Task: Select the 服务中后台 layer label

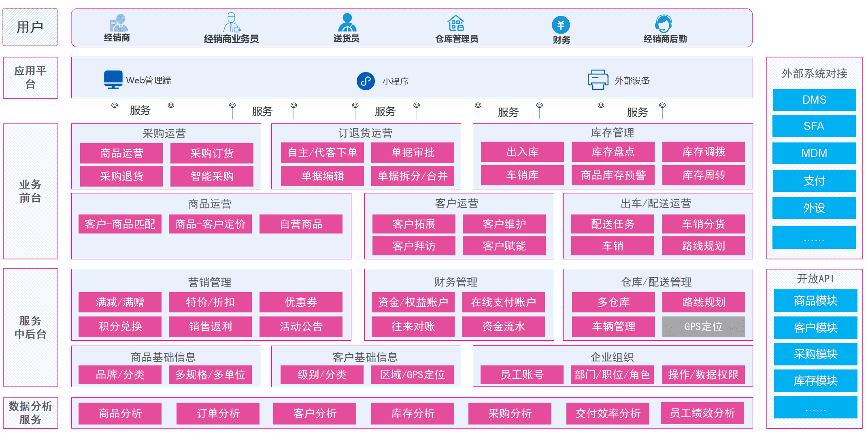Action: tap(30, 327)
